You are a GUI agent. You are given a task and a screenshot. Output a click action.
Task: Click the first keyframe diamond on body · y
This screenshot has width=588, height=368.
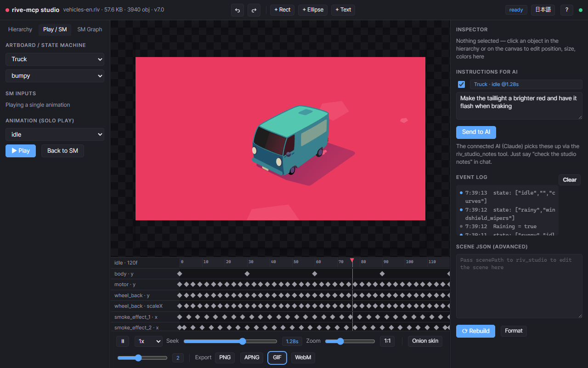pyautogui.click(x=180, y=274)
